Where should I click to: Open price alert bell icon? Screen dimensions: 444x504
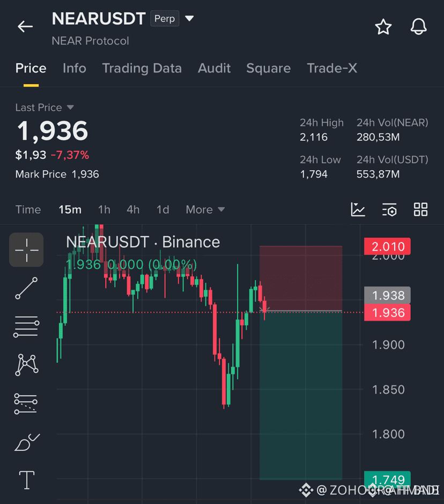(x=419, y=26)
